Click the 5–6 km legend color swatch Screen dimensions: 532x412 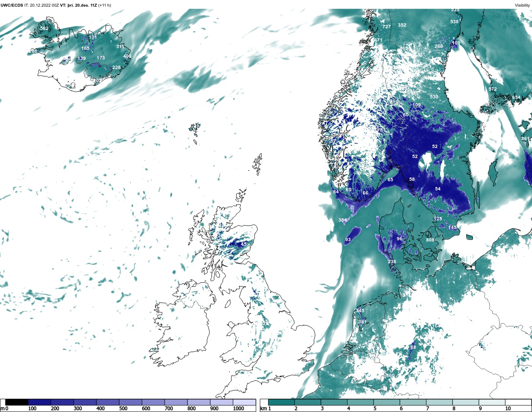[387, 402]
